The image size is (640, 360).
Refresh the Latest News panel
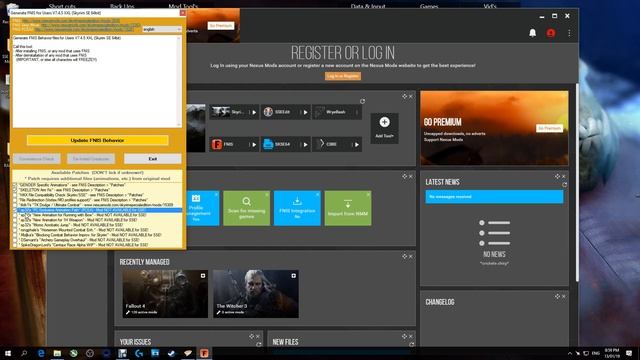pyautogui.click(x=564, y=185)
